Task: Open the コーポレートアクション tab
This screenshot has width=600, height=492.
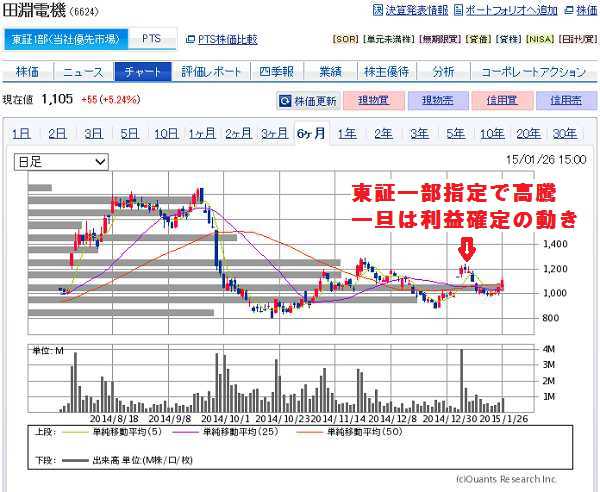Action: pos(533,72)
